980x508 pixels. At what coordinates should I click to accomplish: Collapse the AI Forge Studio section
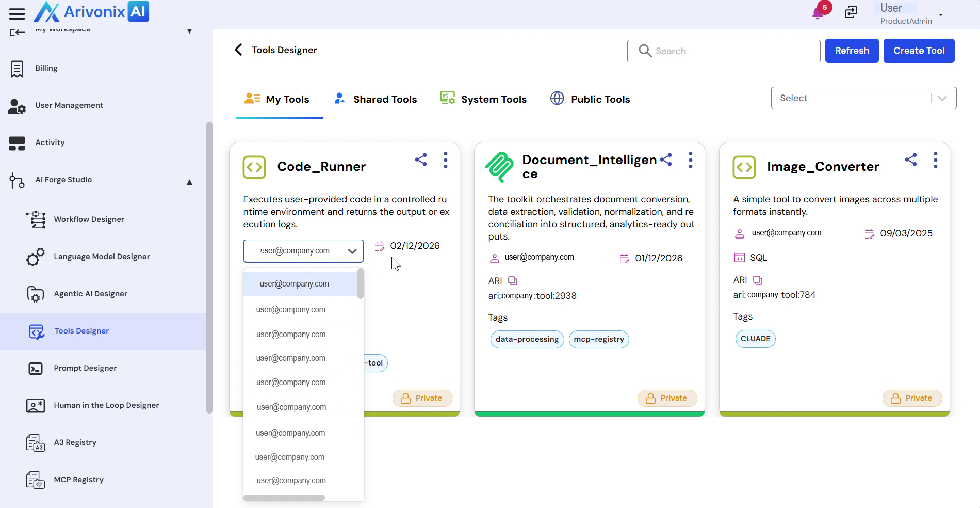pos(189,182)
